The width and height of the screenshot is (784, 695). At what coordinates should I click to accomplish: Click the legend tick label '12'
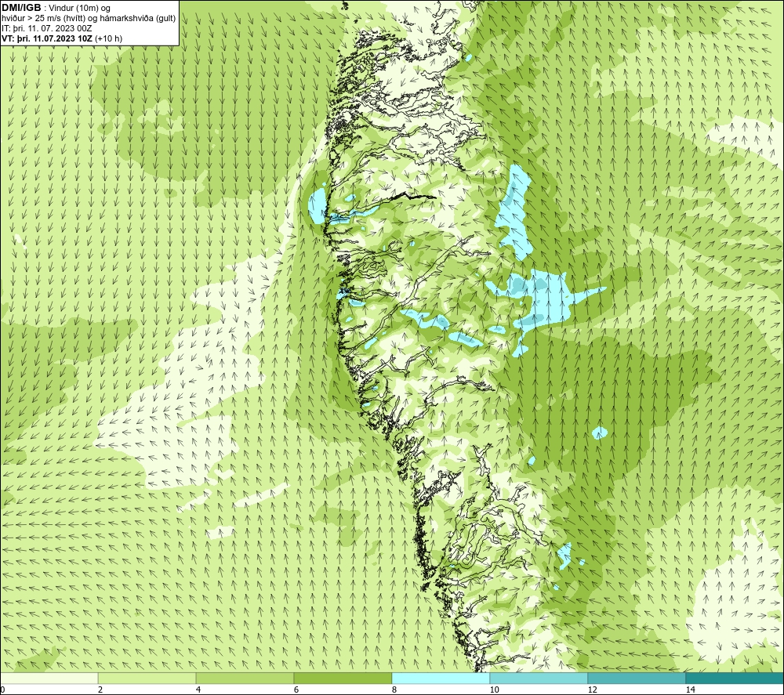pyautogui.click(x=593, y=690)
